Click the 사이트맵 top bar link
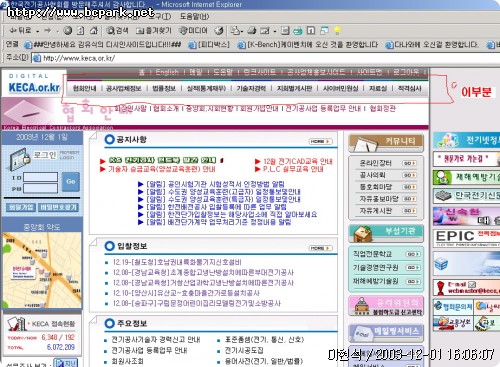The height and width of the screenshot is (367, 500). click(370, 72)
